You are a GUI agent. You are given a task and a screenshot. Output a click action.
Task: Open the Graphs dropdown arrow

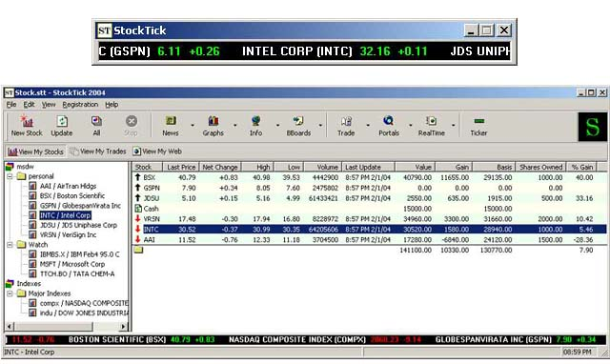point(235,125)
